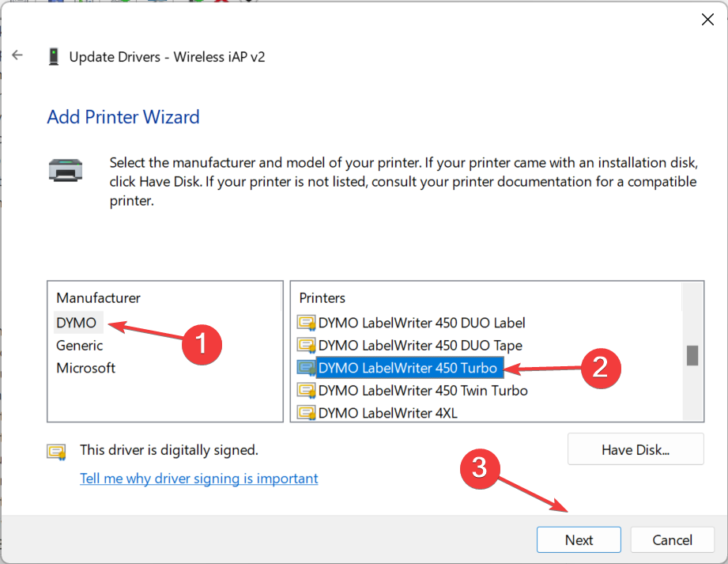Click the printer illustration beside the instructions text

point(66,169)
